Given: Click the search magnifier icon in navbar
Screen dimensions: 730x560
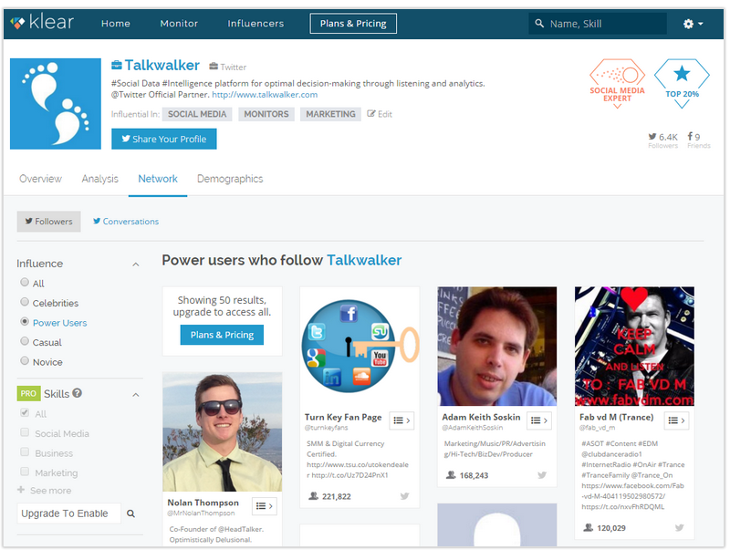Looking at the screenshot, I should [x=539, y=24].
